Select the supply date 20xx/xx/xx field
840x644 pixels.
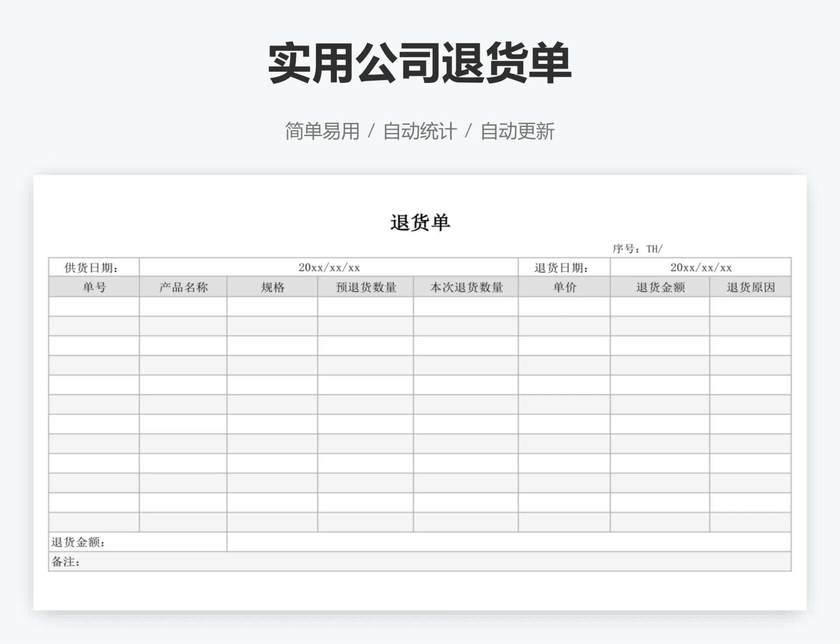(328, 267)
